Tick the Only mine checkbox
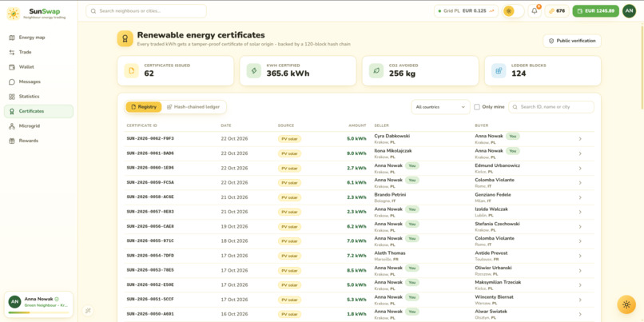Image resolution: width=644 pixels, height=322 pixels. pyautogui.click(x=477, y=107)
